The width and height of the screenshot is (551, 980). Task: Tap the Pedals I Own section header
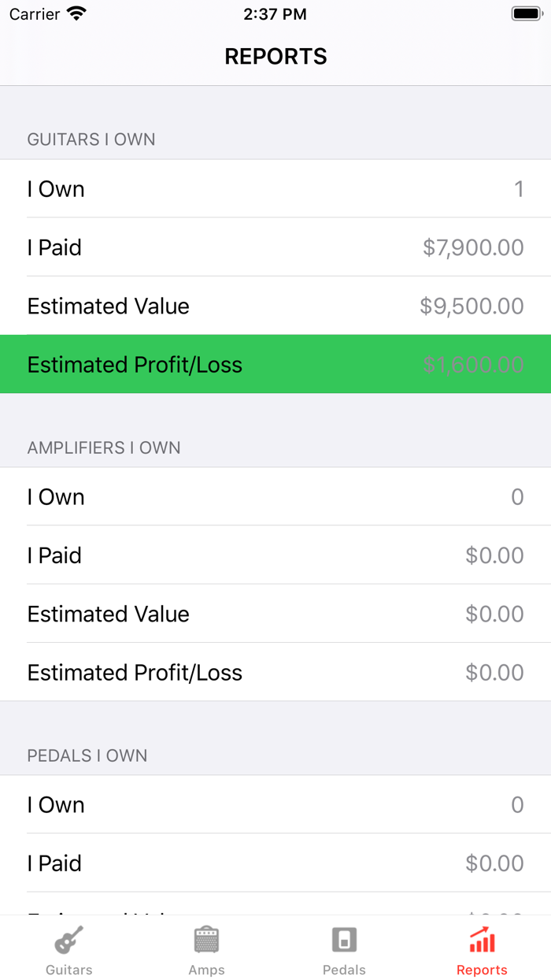[x=87, y=755]
